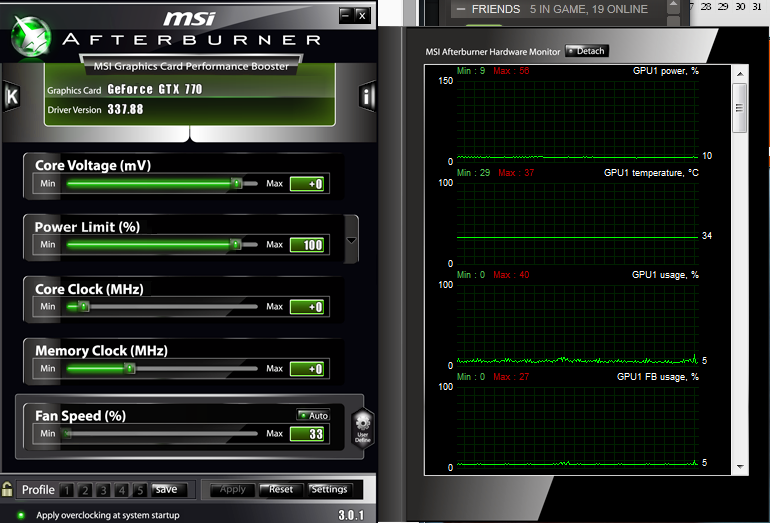770x523 pixels.
Task: Click the friends panel scroll up arrow
Action: point(673,5)
